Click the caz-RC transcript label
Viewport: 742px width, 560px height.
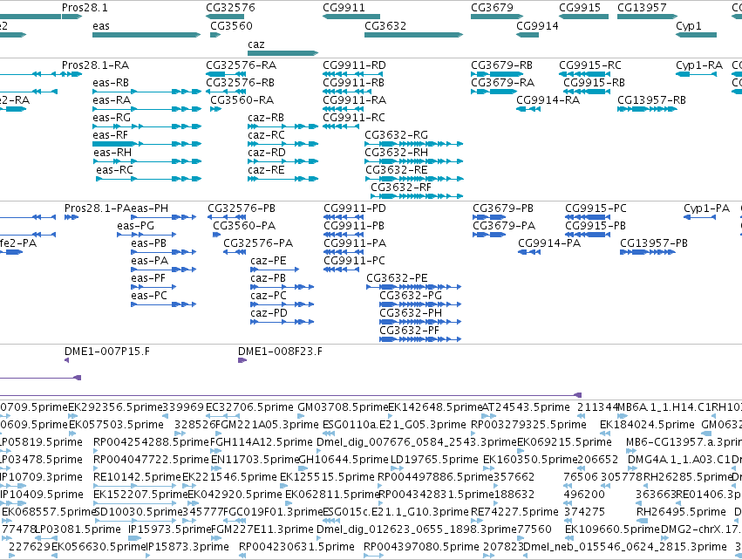267,135
